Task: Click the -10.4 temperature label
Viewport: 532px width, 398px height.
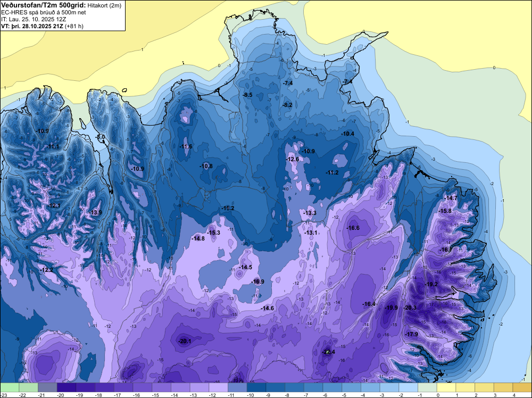Action: [x=348, y=134]
